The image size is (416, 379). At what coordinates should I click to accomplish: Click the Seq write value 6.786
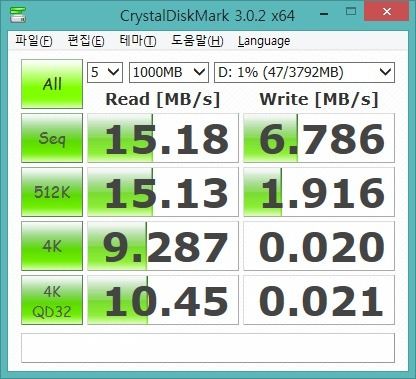point(319,138)
